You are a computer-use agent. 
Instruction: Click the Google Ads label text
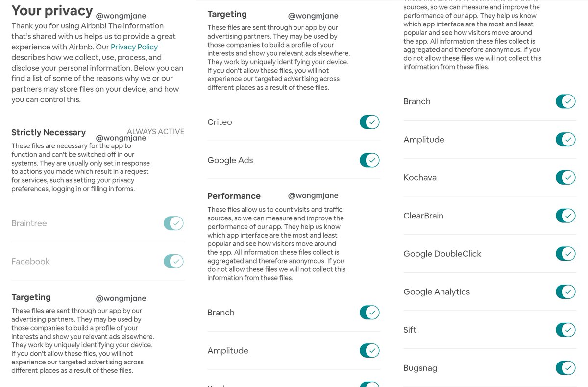click(230, 160)
